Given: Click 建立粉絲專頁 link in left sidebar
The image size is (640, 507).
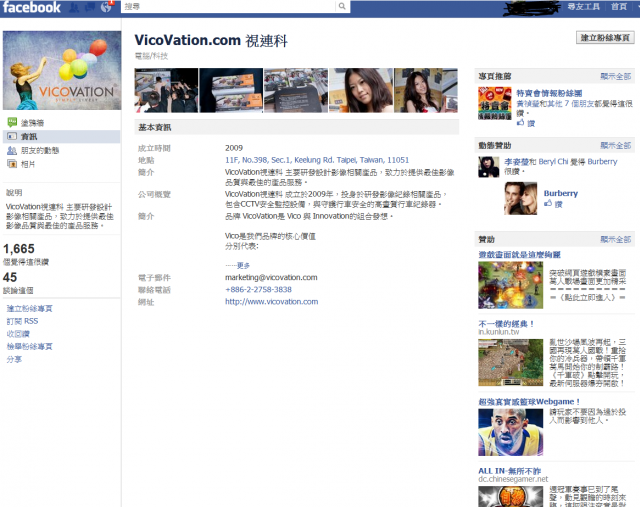Looking at the screenshot, I should point(29,309).
